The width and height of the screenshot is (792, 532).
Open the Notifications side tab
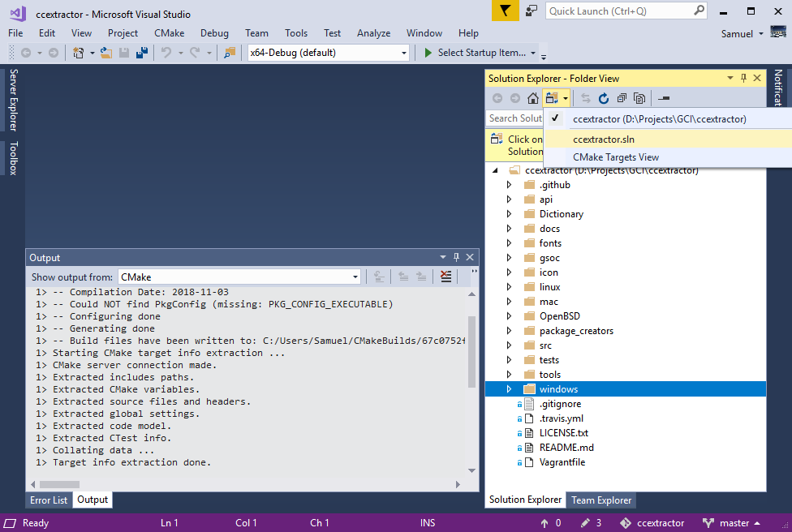point(778,87)
